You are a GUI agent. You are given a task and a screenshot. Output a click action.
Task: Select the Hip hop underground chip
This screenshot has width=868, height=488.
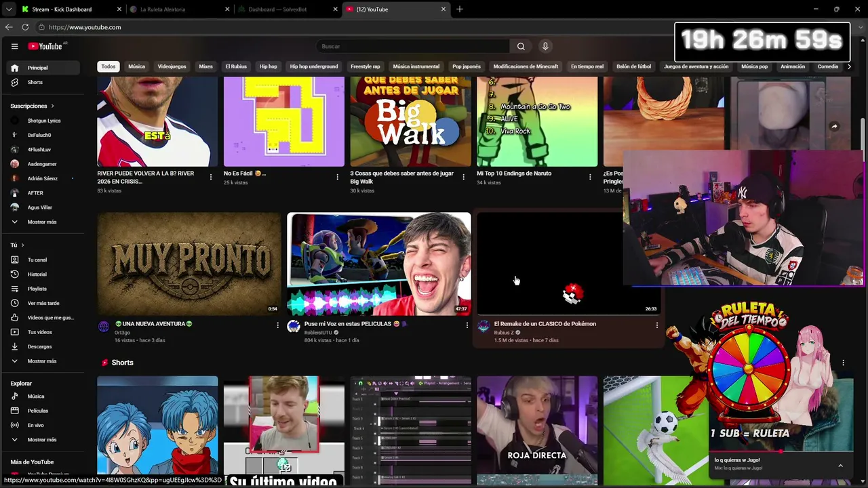pyautogui.click(x=314, y=66)
